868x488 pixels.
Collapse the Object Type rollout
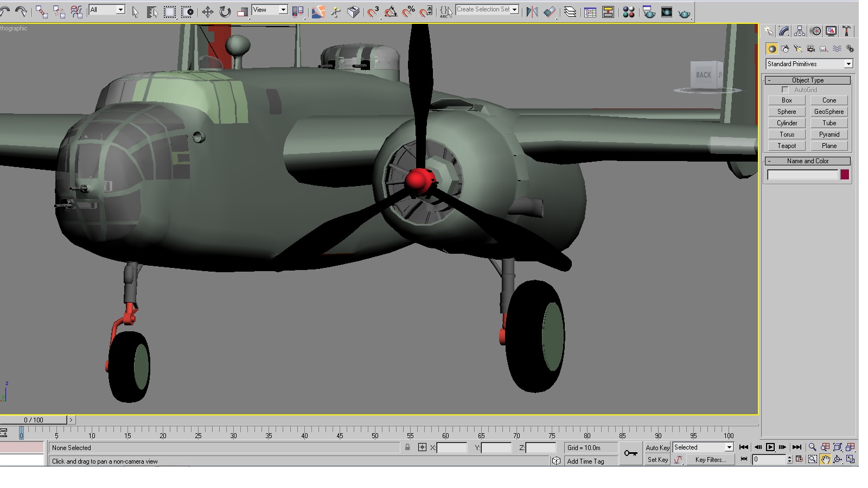point(808,80)
